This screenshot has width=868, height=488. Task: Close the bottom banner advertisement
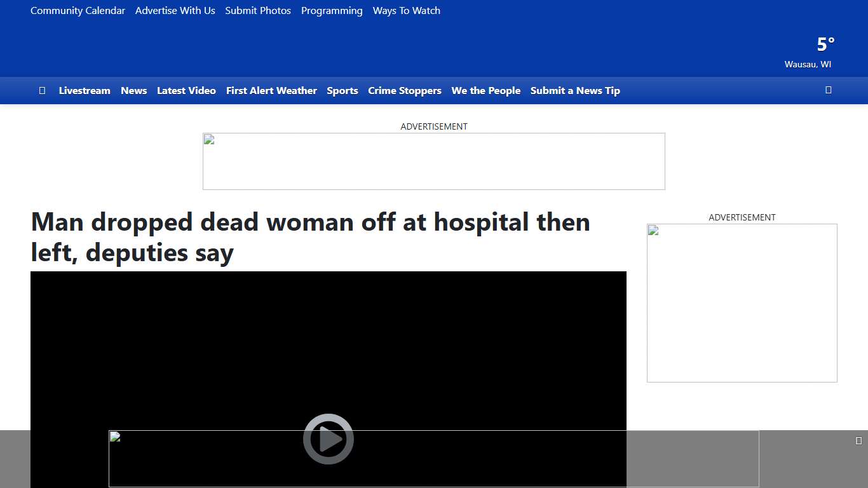tap(858, 441)
